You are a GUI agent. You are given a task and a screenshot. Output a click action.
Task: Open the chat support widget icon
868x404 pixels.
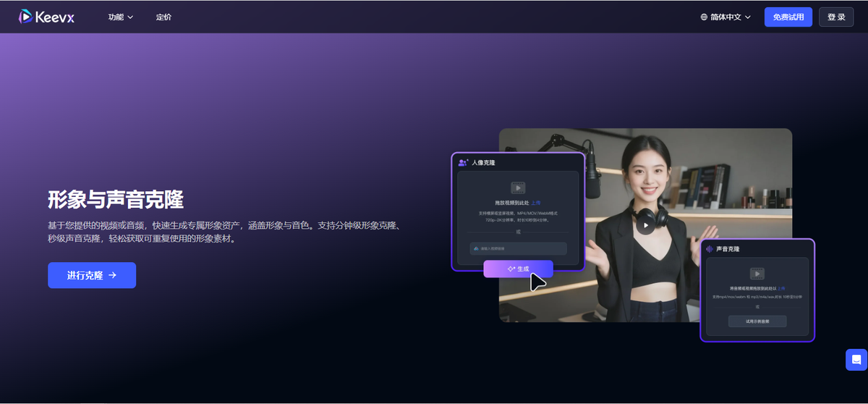click(x=856, y=360)
